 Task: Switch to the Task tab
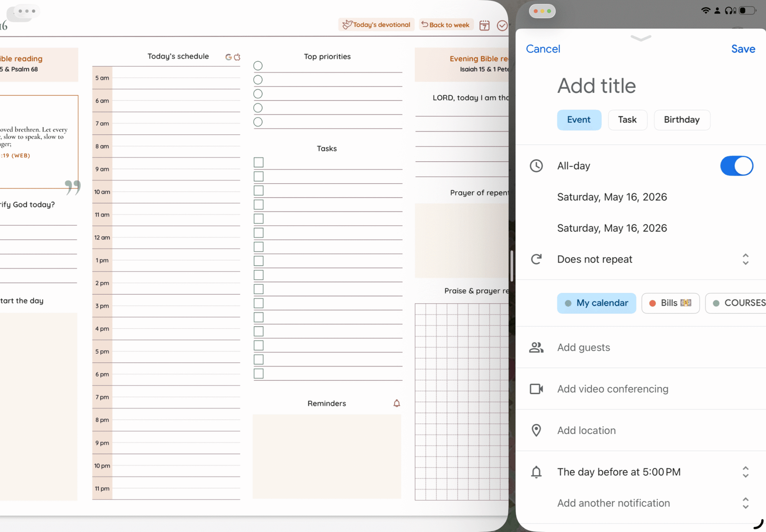pos(627,120)
